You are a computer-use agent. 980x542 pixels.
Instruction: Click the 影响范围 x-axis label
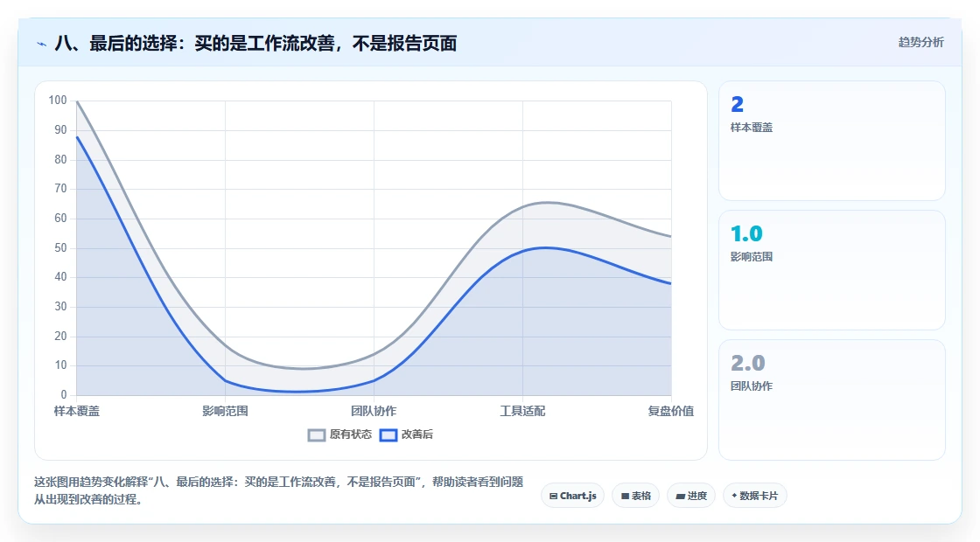click(225, 411)
